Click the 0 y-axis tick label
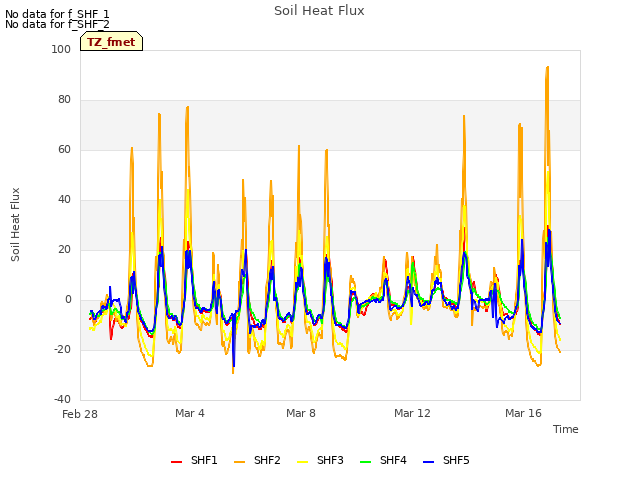Image resolution: width=640 pixels, height=480 pixels. coord(68,300)
